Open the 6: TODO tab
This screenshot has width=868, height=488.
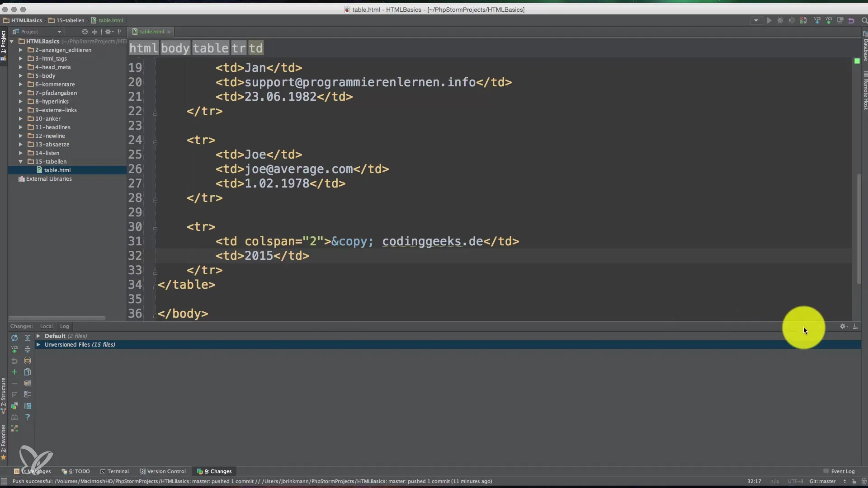click(x=76, y=471)
